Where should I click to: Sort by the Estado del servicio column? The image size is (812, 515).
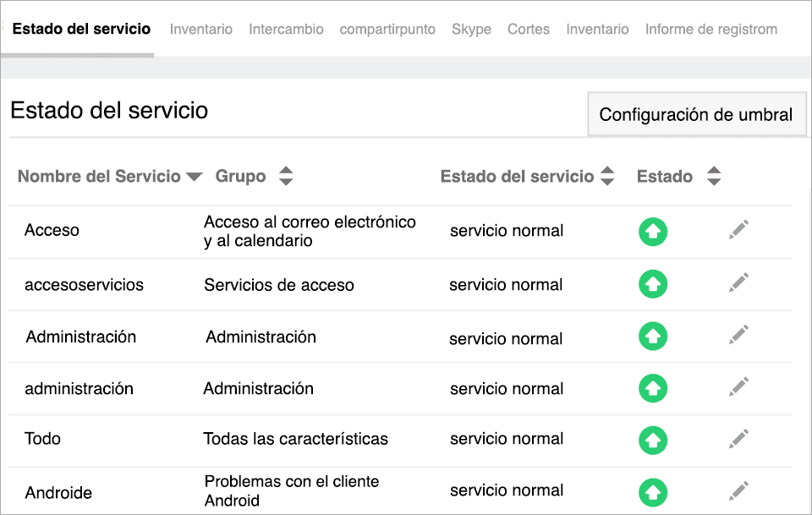607,176
